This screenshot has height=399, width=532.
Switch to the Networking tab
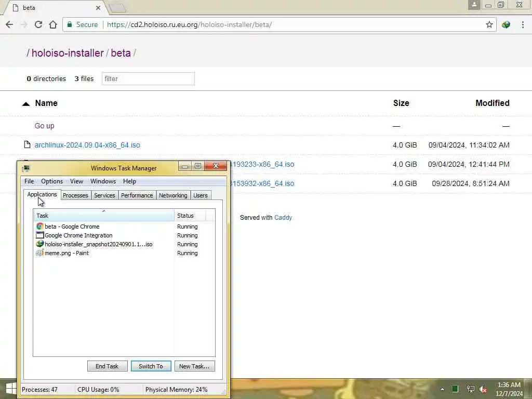click(173, 195)
